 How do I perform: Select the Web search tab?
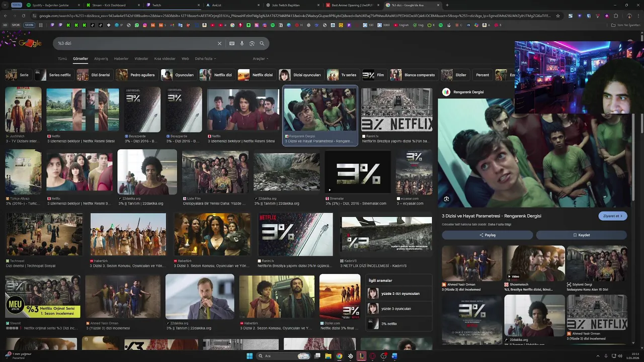point(185,59)
